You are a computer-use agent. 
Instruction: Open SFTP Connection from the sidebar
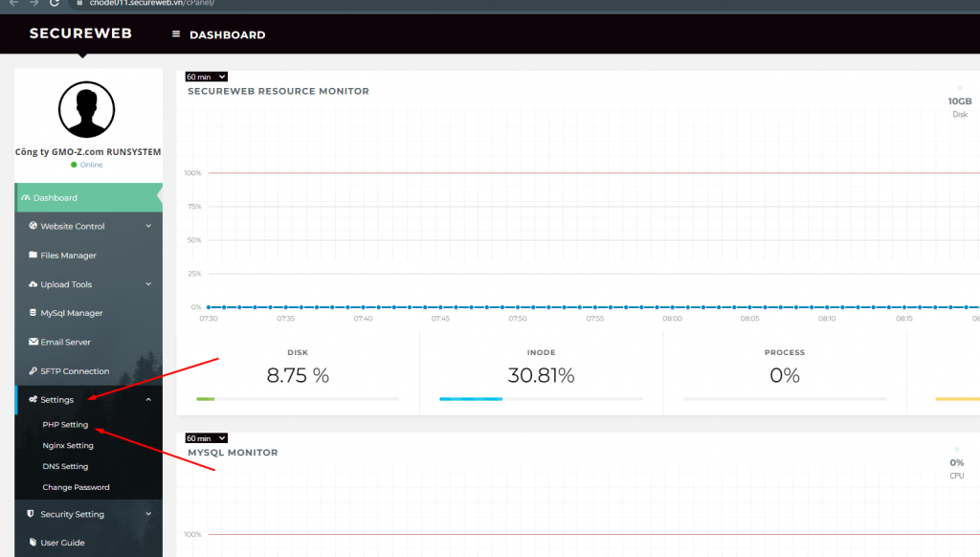88,370
